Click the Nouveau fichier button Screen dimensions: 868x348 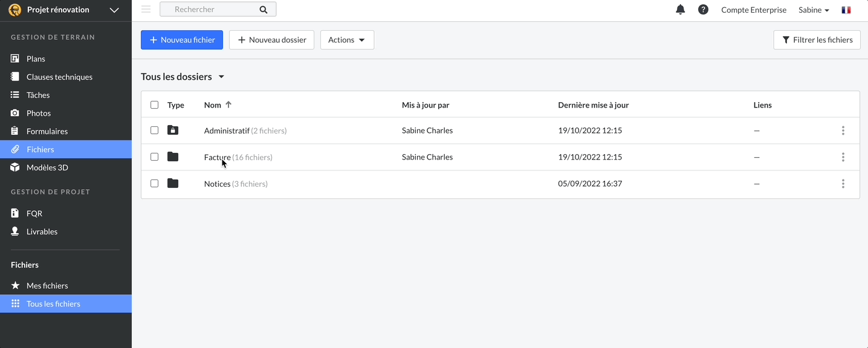[182, 40]
